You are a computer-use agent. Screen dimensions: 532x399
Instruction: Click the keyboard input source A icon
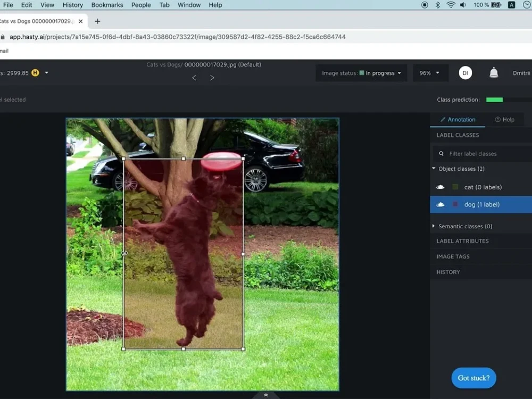click(511, 5)
